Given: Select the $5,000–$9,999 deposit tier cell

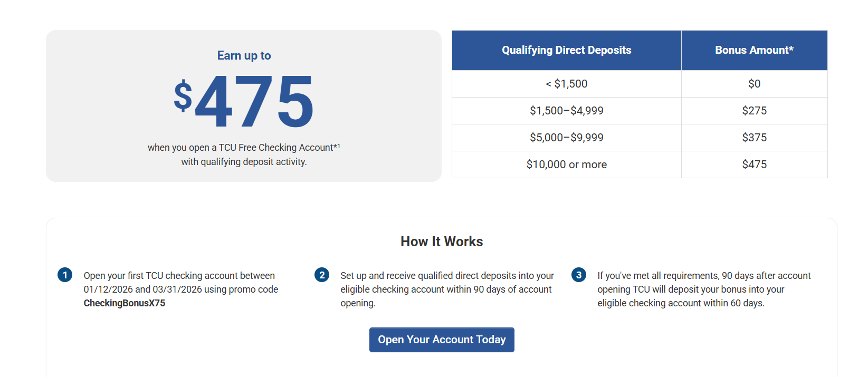Looking at the screenshot, I should click(566, 138).
